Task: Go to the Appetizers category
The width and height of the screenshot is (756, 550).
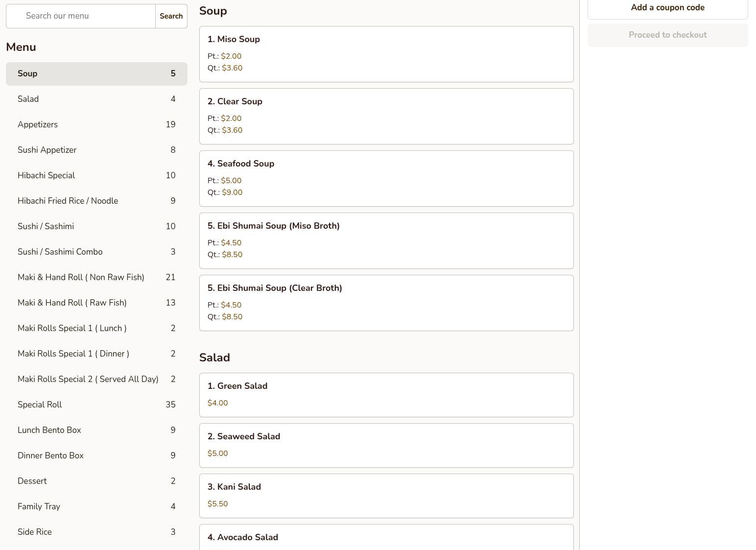Action: pyautogui.click(x=96, y=125)
